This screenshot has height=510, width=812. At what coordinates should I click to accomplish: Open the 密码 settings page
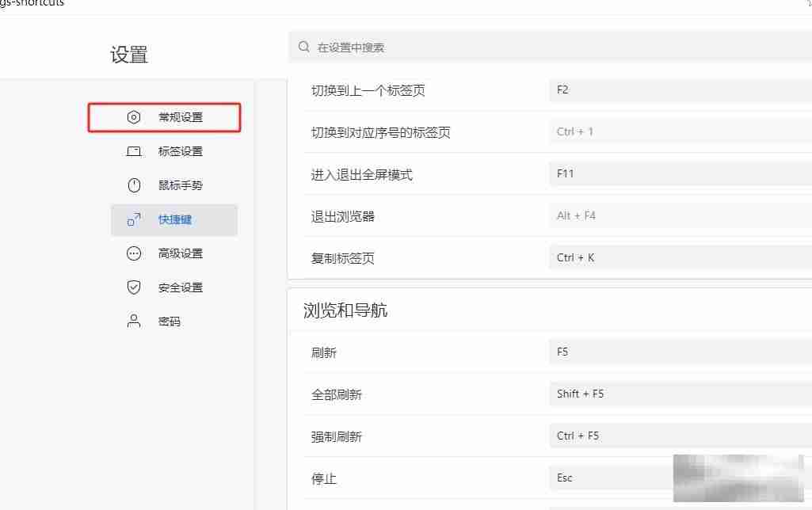click(174, 322)
